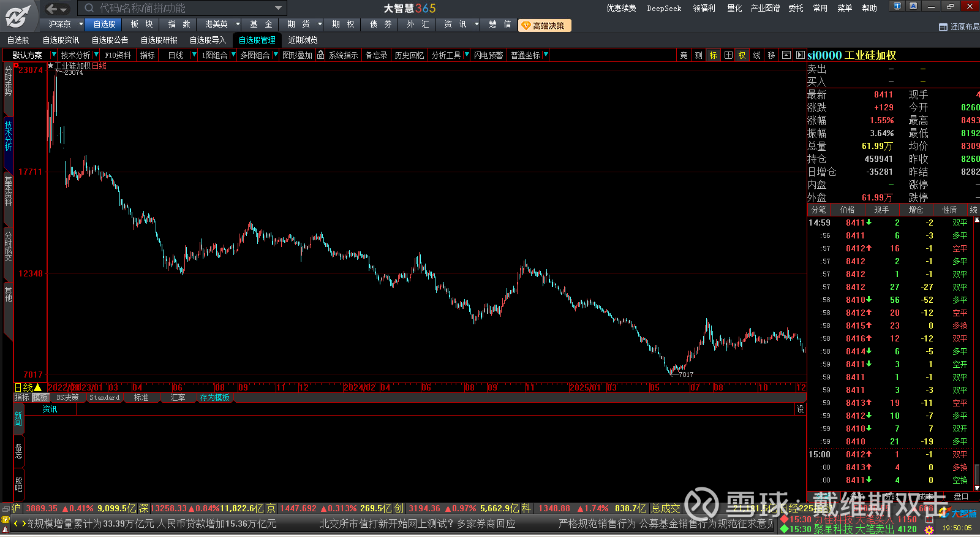This screenshot has width=980, height=537.
Task: Click the yellow question mark status icon
Action: 6,520
